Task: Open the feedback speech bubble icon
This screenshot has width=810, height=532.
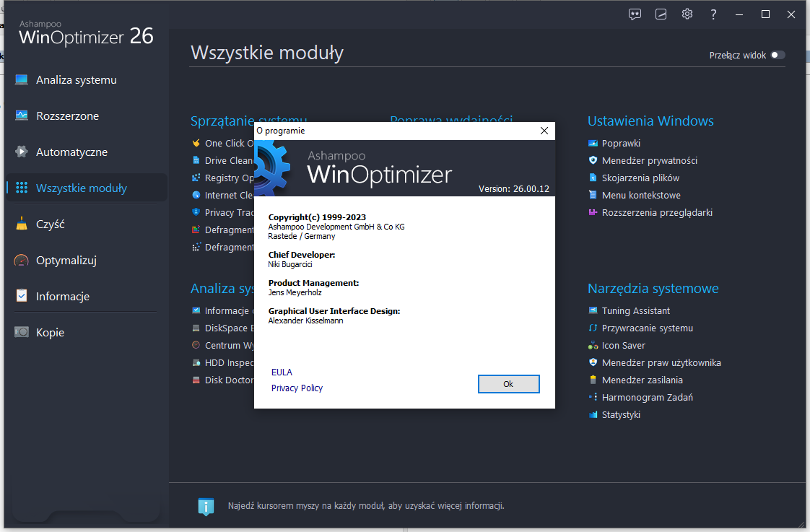Action: 635,14
